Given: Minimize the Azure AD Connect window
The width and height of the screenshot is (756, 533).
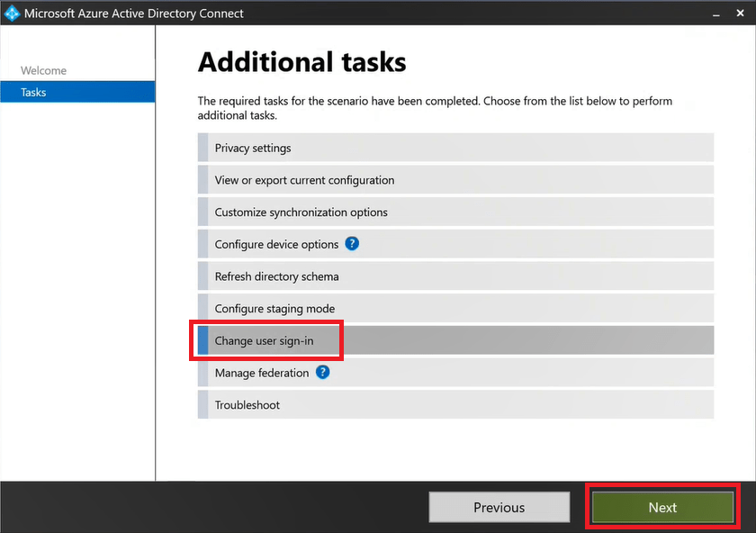Looking at the screenshot, I should 715,14.
